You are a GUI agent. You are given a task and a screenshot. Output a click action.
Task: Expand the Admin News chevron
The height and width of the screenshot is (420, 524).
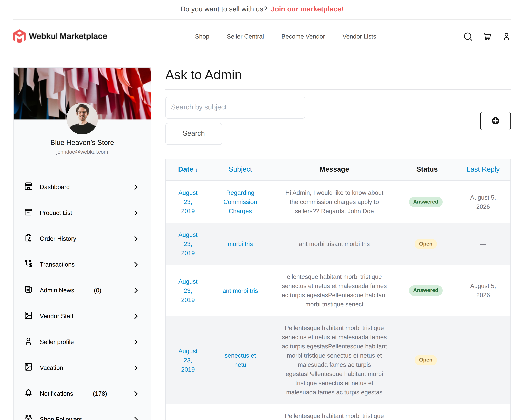136,290
